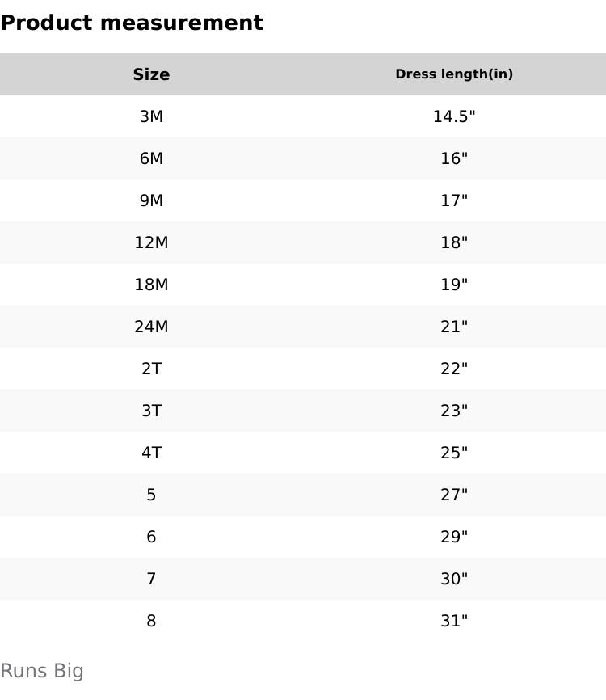The image size is (606, 700).
Task: Click the 16" dress length value
Action: click(x=454, y=158)
